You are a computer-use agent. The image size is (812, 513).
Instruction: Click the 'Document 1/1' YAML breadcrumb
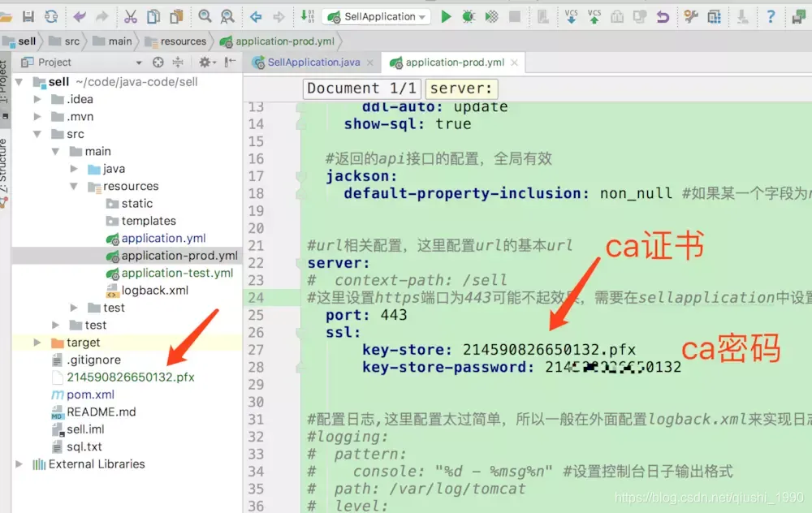pos(361,88)
